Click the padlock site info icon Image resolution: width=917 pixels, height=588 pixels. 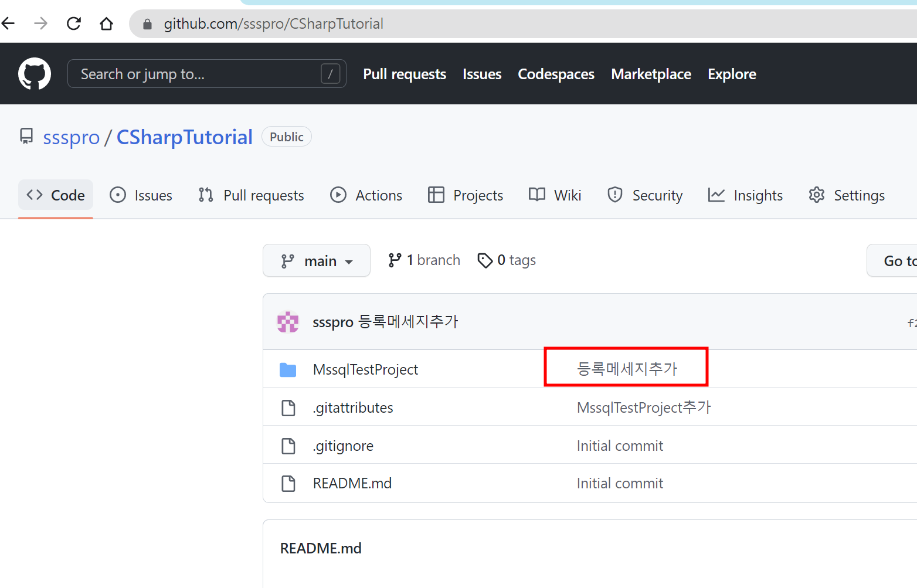pyautogui.click(x=147, y=24)
